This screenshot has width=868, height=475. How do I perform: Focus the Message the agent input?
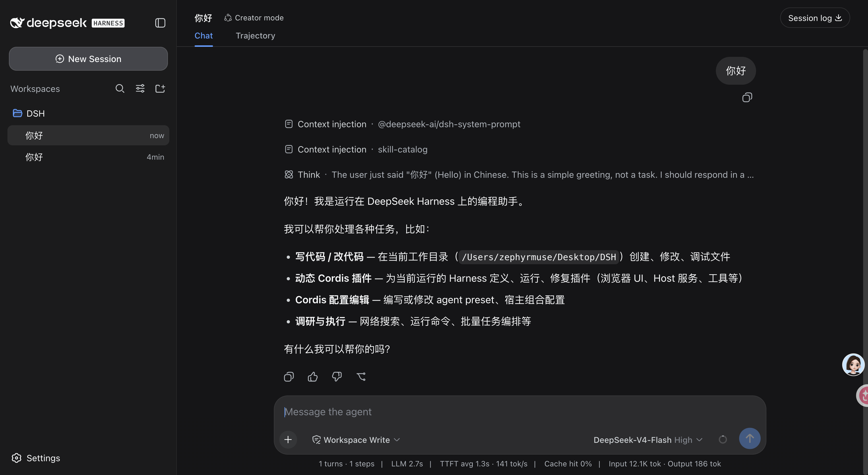point(520,412)
